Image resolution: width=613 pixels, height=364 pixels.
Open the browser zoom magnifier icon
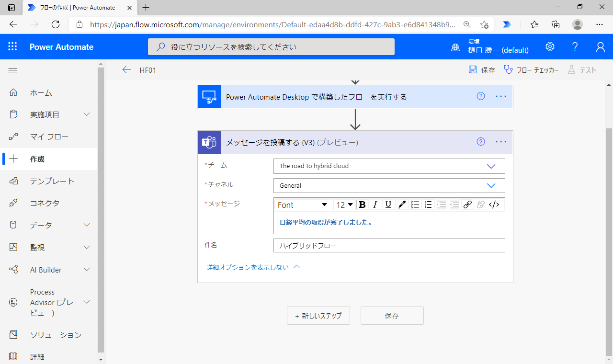click(467, 24)
